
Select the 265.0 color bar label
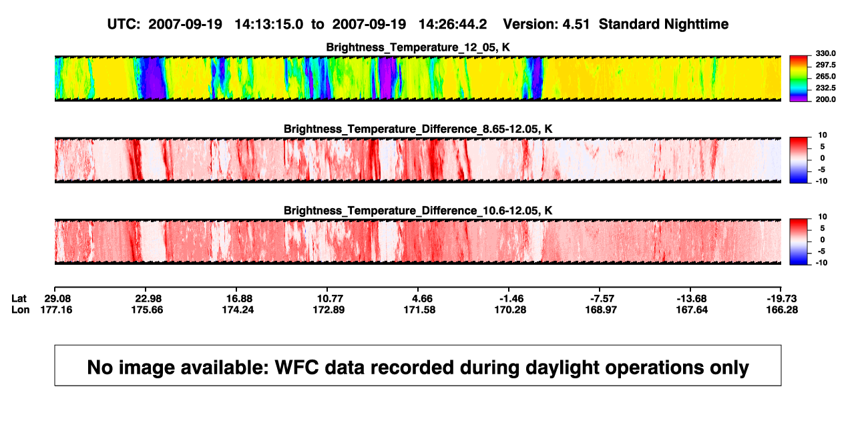coord(826,76)
